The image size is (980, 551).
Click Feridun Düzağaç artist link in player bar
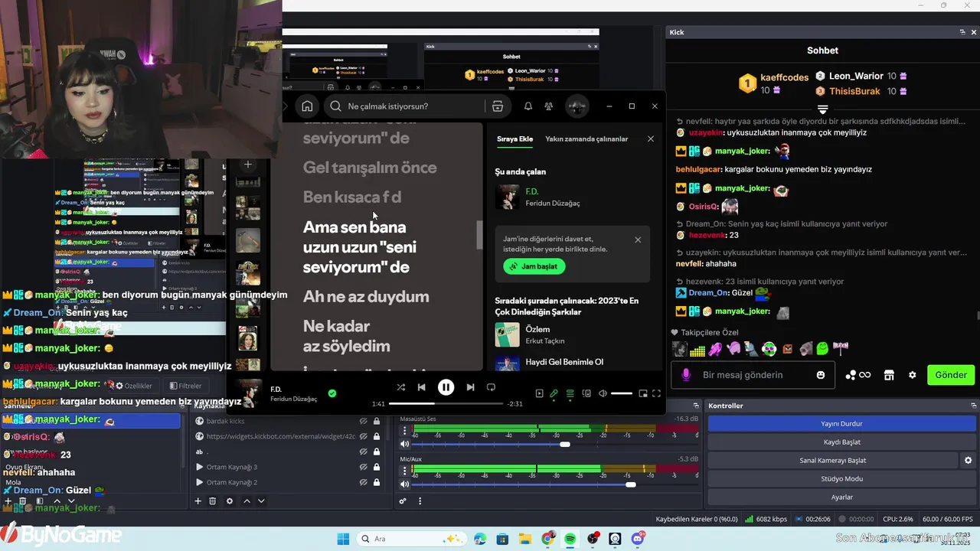(x=293, y=399)
